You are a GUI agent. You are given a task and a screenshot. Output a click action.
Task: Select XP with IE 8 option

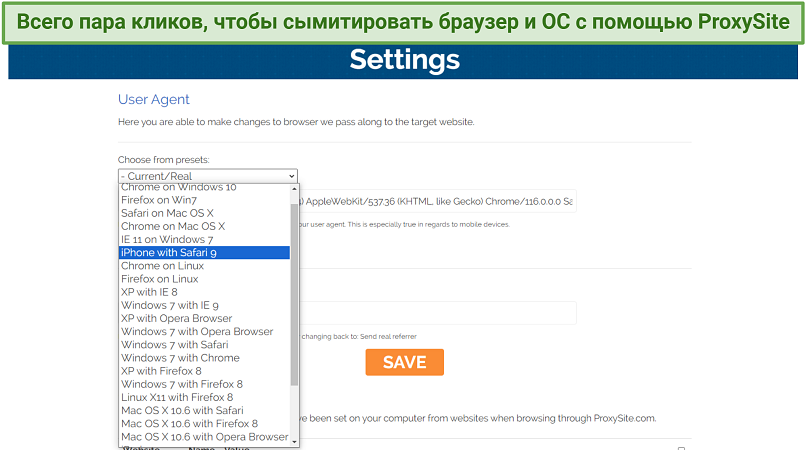pos(205,292)
